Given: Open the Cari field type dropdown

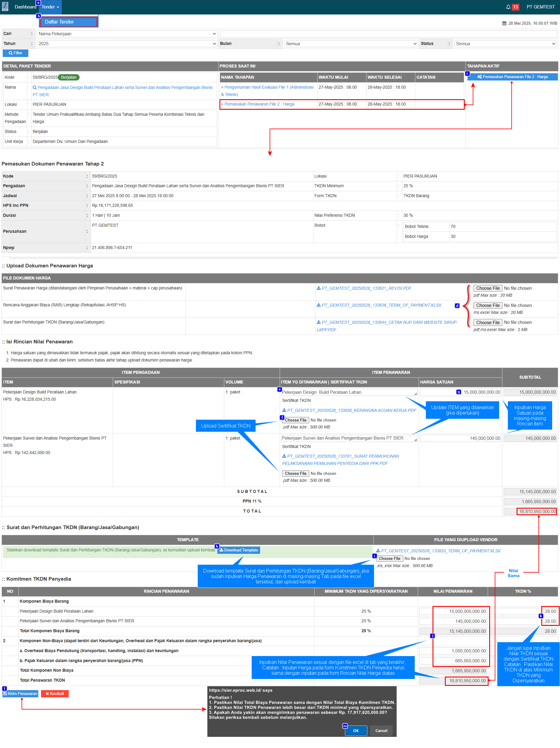Looking at the screenshot, I should pyautogui.click(x=127, y=34).
